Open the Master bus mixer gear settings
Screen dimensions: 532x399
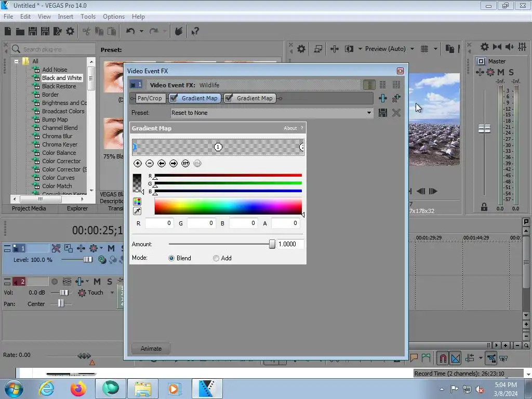pos(485,47)
